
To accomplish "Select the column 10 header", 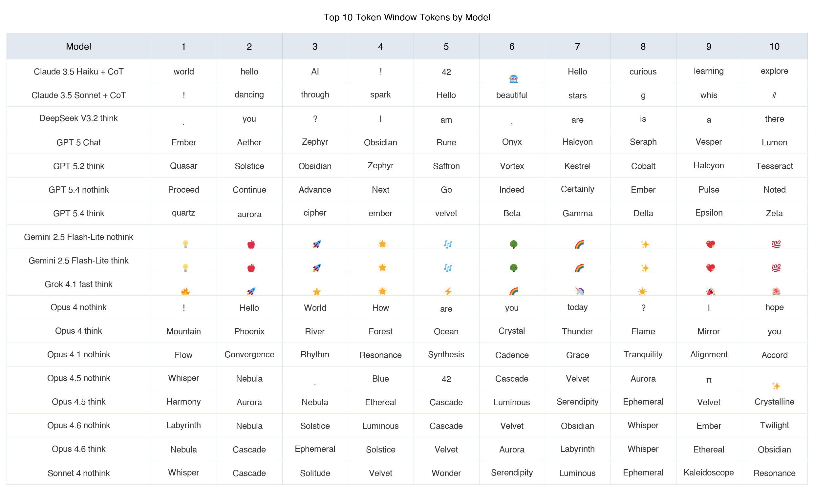I will [x=774, y=46].
